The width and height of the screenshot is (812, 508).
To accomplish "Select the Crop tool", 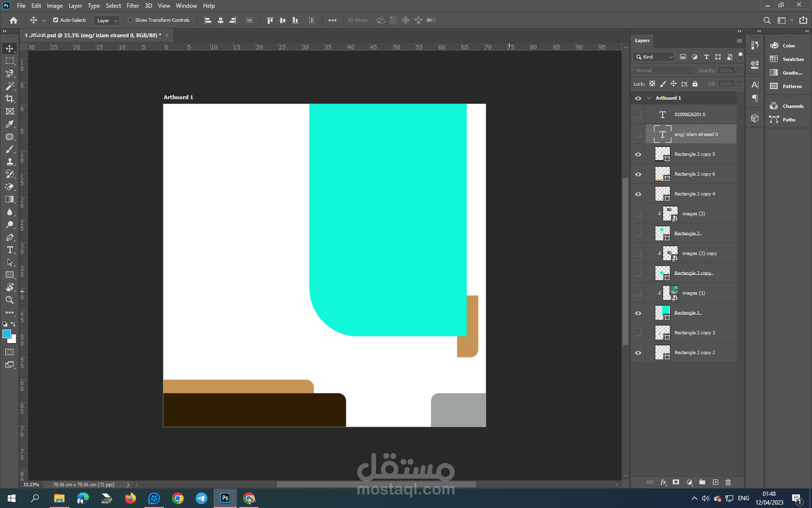I will pos(10,99).
